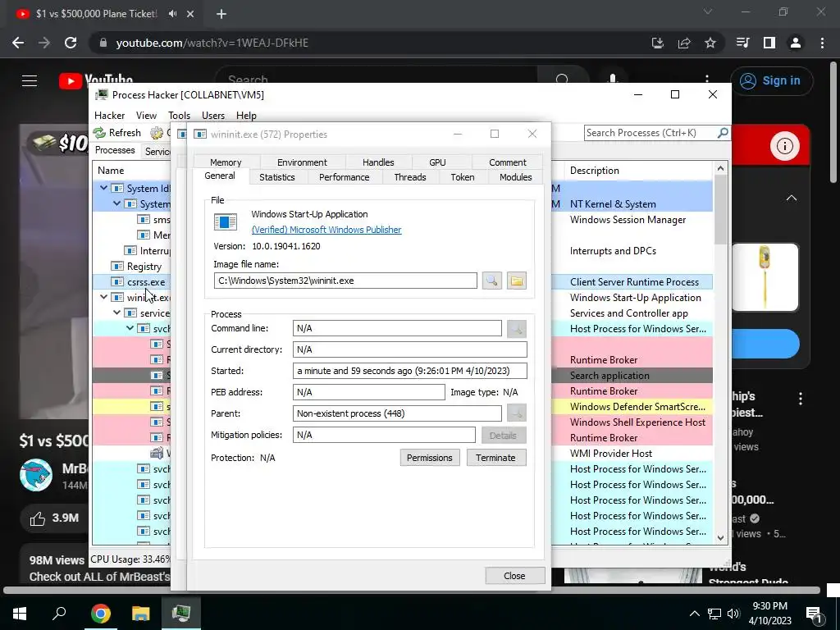
Task: Switch to the Statistics tab
Action: 277,177
